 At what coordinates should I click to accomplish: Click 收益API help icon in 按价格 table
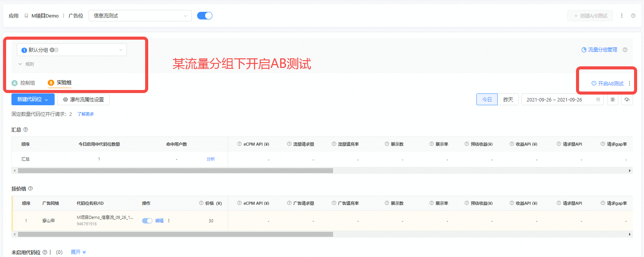pos(512,203)
